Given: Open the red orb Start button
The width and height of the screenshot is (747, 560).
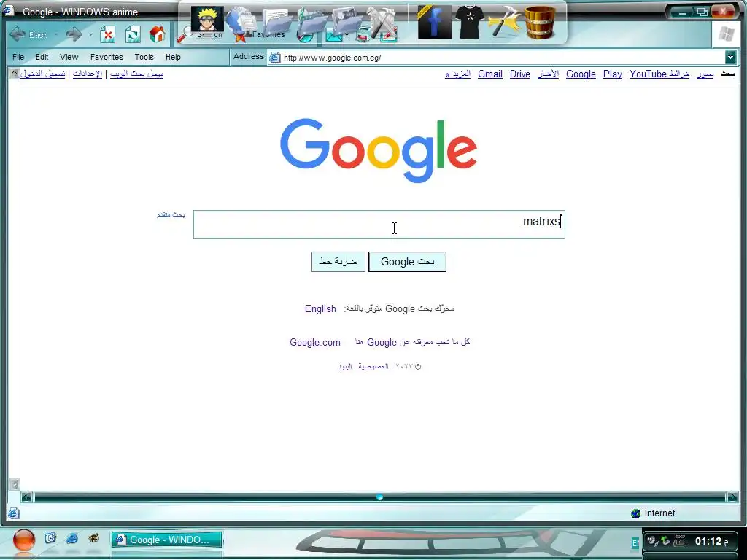Looking at the screenshot, I should (x=23, y=540).
